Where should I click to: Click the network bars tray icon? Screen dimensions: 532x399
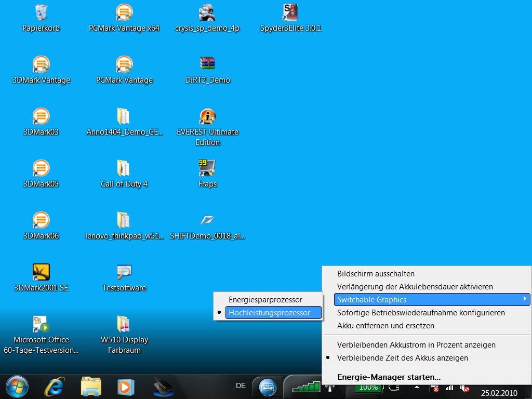449,388
